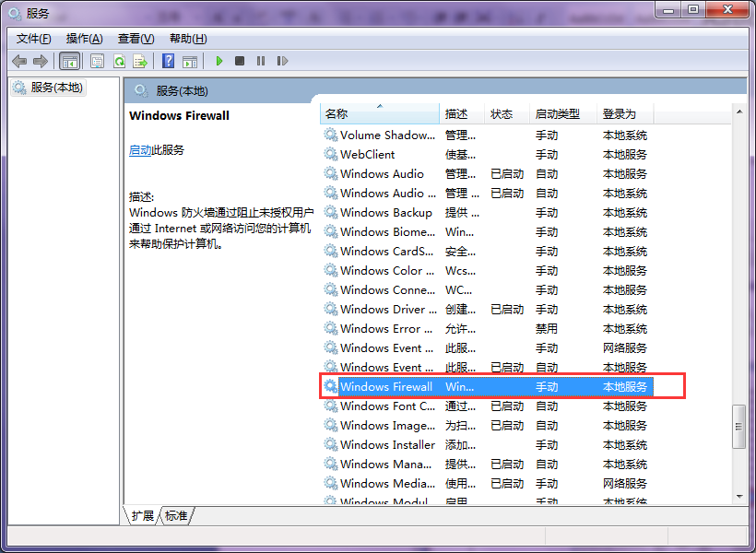The height and width of the screenshot is (553, 756).
Task: Click the 服务(本地) header in the right pane
Action: [x=183, y=90]
